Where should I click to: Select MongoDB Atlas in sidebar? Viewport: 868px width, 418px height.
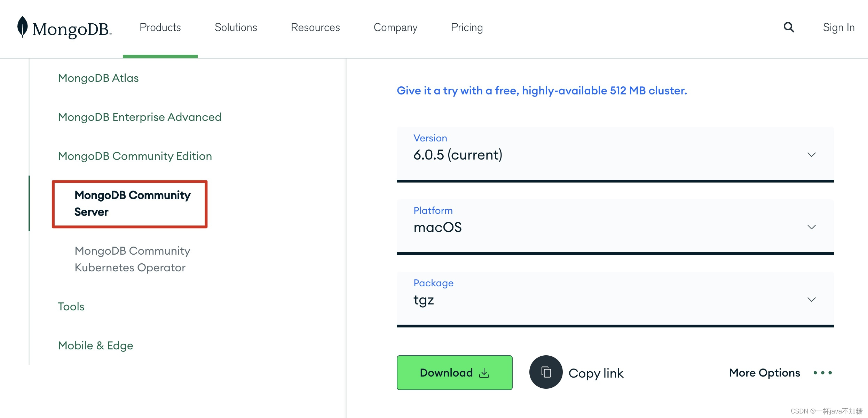(98, 78)
